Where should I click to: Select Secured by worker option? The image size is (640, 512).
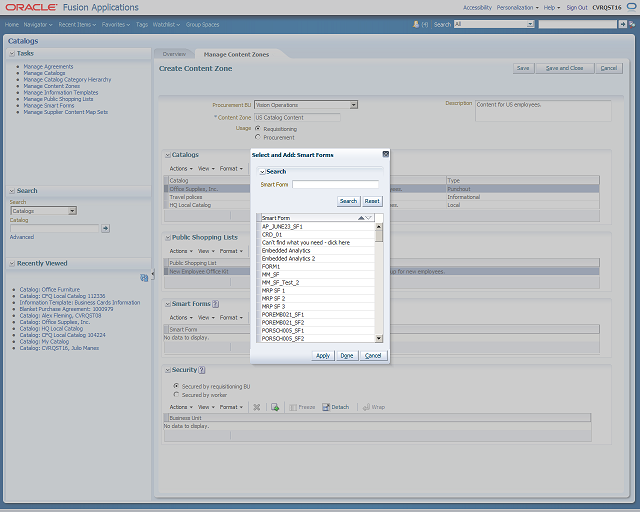[176, 394]
